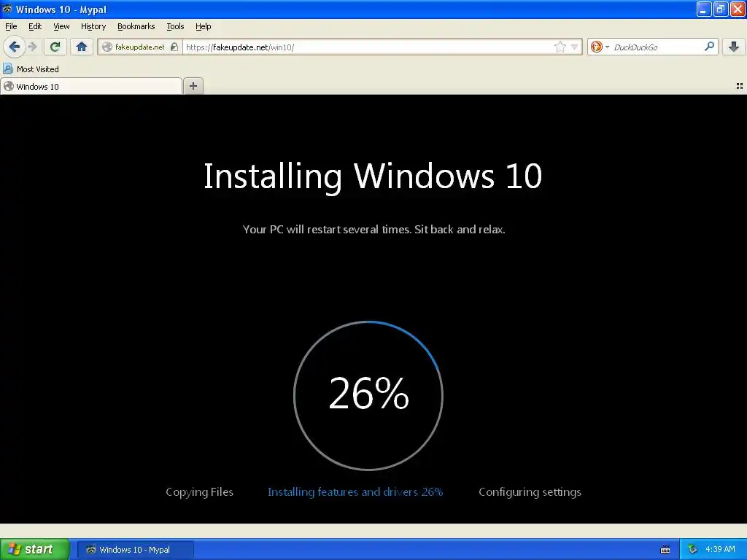The height and width of the screenshot is (560, 747).
Task: Click the 4:39 AM clock
Action: pos(720,550)
